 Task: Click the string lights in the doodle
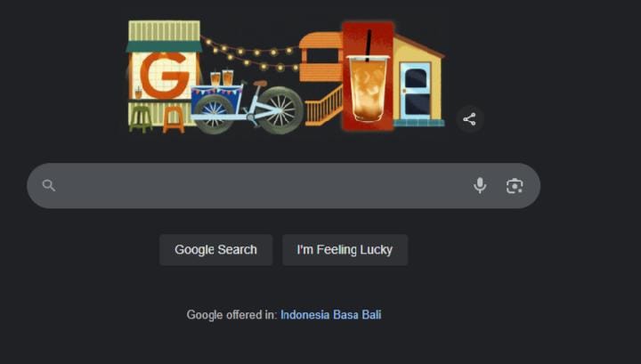coord(251,53)
